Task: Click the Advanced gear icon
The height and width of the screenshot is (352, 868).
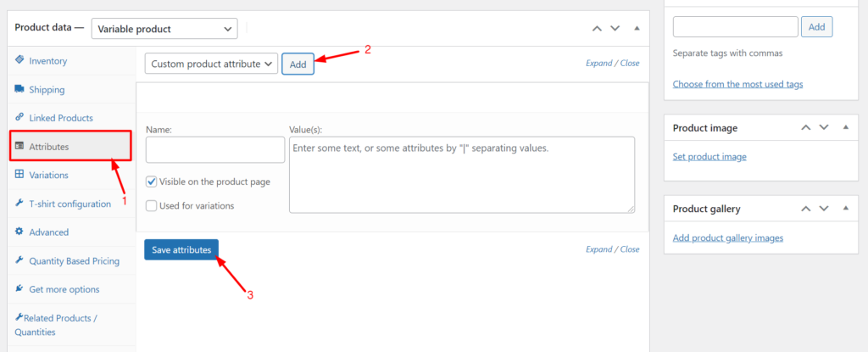Action: click(19, 232)
